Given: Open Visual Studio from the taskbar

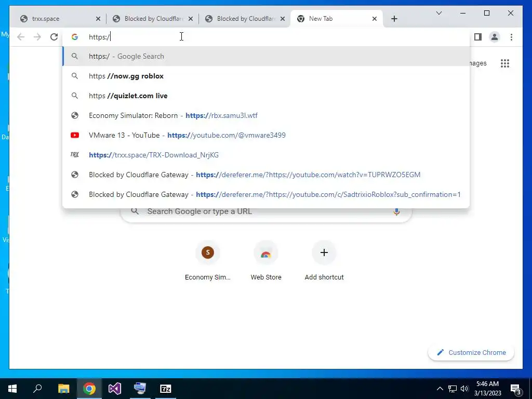Looking at the screenshot, I should (x=115, y=389).
